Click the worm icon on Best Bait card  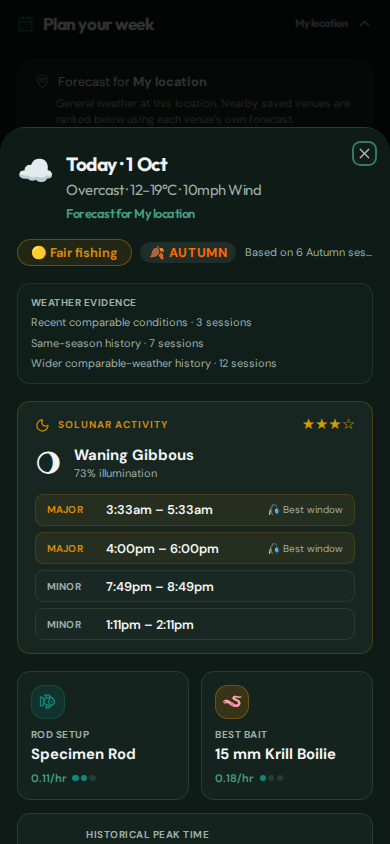tap(232, 702)
